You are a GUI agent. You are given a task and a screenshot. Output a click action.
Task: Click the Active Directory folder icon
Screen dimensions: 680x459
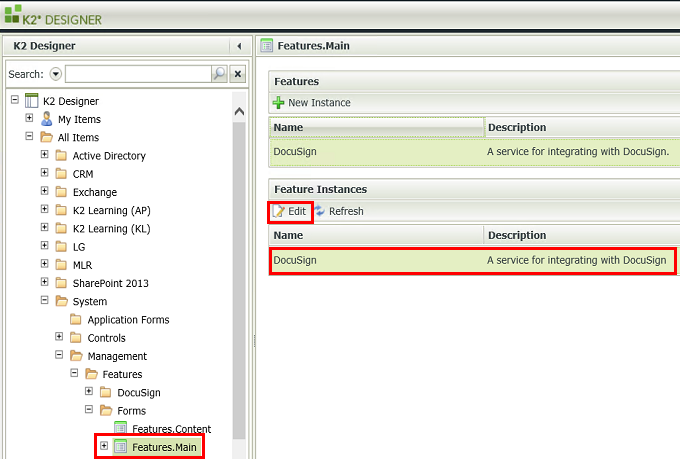(x=61, y=155)
